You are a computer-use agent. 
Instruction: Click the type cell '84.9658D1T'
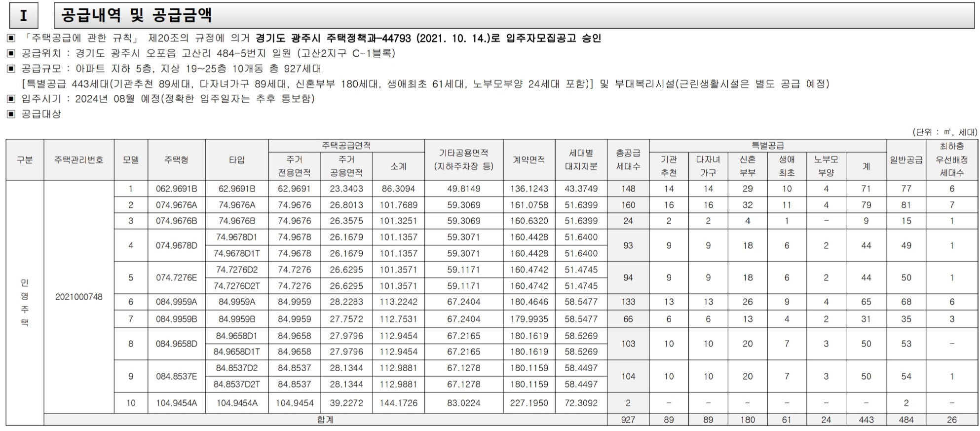(237, 352)
